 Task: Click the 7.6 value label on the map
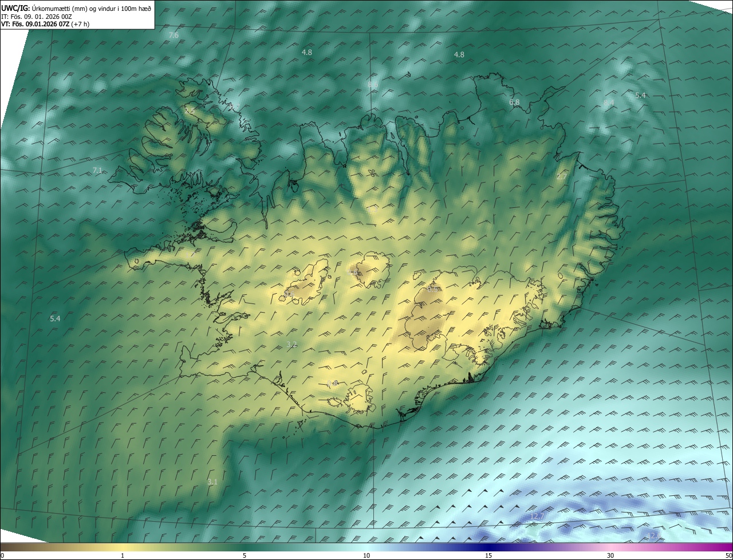point(174,36)
